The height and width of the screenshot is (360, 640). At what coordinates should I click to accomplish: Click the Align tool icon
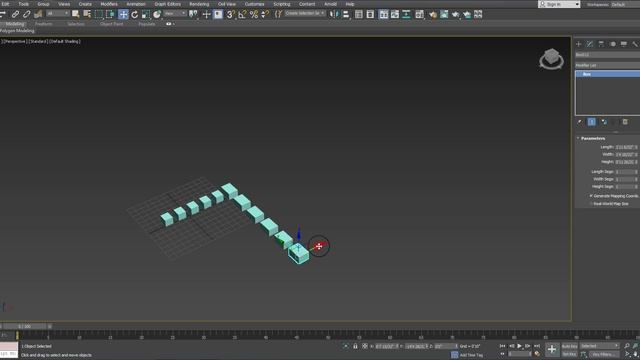coord(346,14)
